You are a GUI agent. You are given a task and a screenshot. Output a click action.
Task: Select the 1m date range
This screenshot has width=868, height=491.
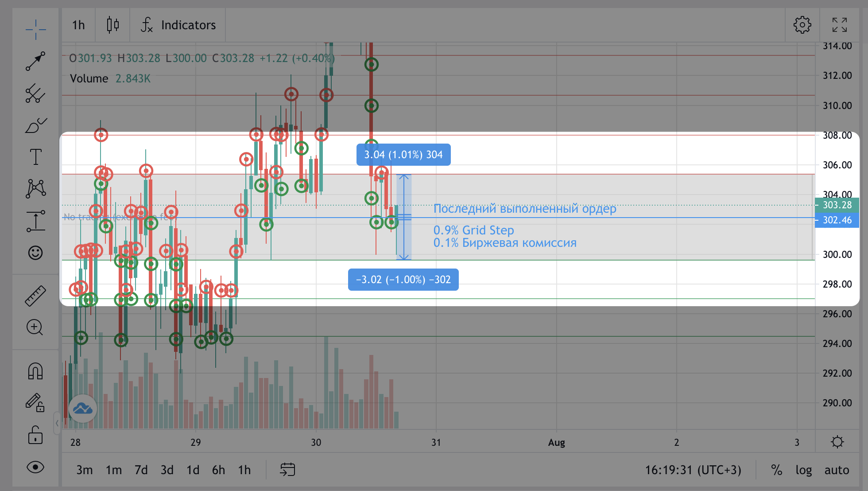[113, 470]
